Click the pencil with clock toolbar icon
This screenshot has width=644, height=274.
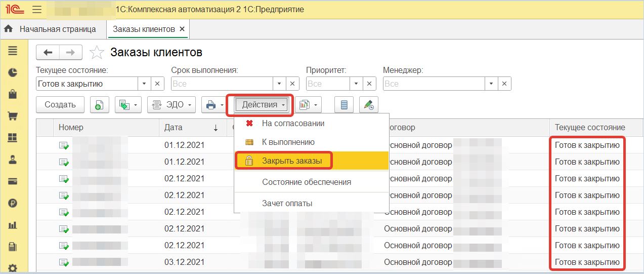369,105
